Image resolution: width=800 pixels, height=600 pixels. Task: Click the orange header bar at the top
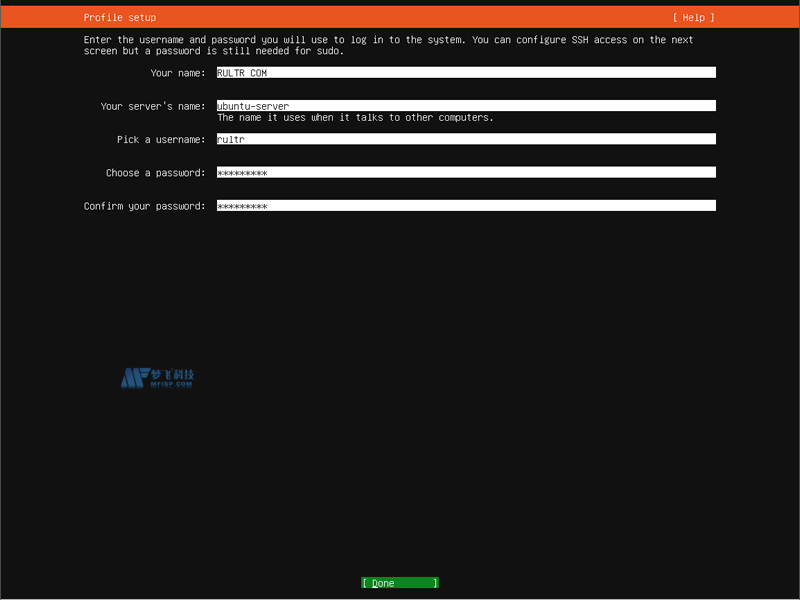tap(400, 17)
